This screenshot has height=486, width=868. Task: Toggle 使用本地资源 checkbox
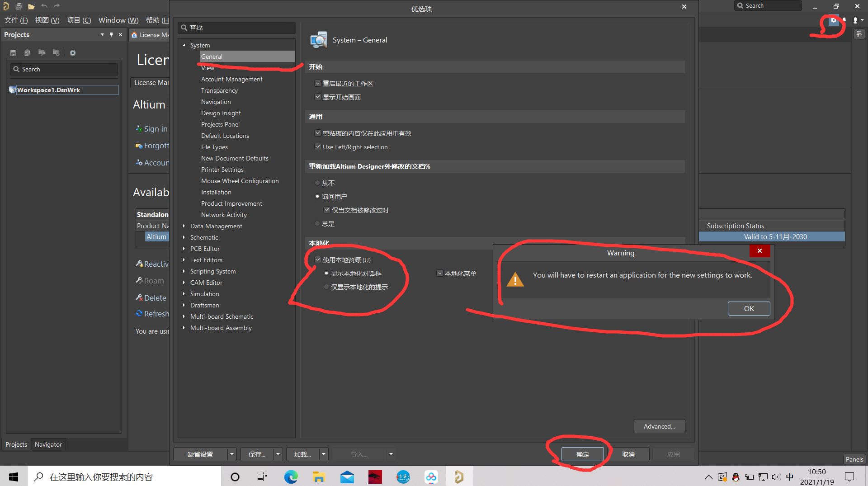click(x=317, y=260)
